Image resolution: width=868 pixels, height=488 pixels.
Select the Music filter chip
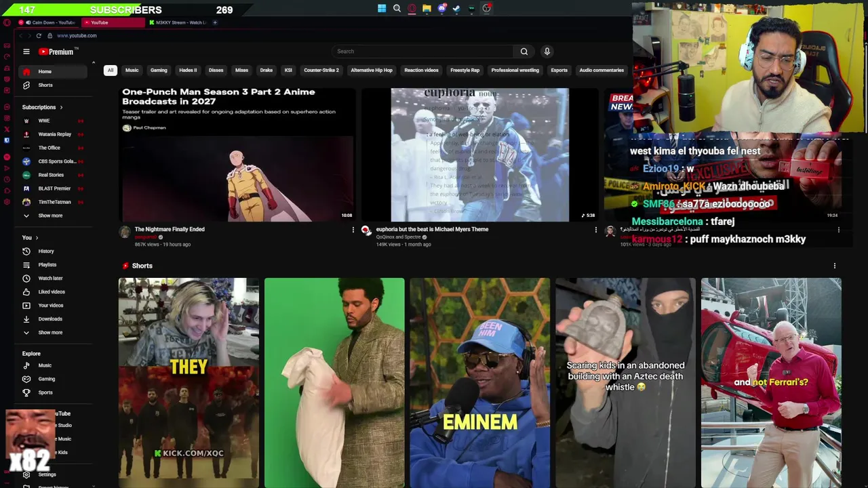(x=132, y=70)
